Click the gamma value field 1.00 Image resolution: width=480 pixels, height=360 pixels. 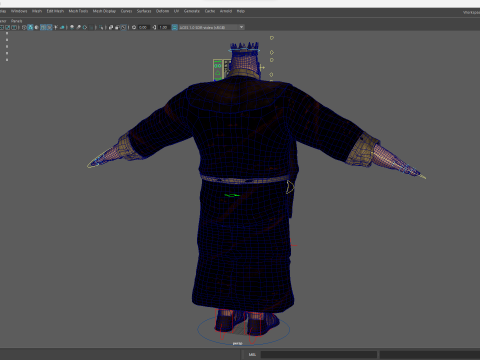pos(163,27)
